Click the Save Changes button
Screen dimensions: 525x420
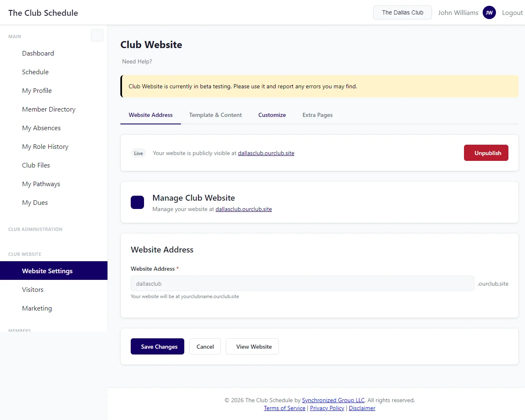pyautogui.click(x=157, y=347)
